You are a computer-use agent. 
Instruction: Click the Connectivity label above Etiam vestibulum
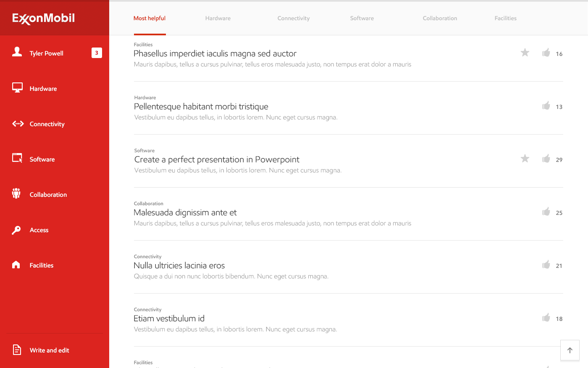tap(147, 310)
